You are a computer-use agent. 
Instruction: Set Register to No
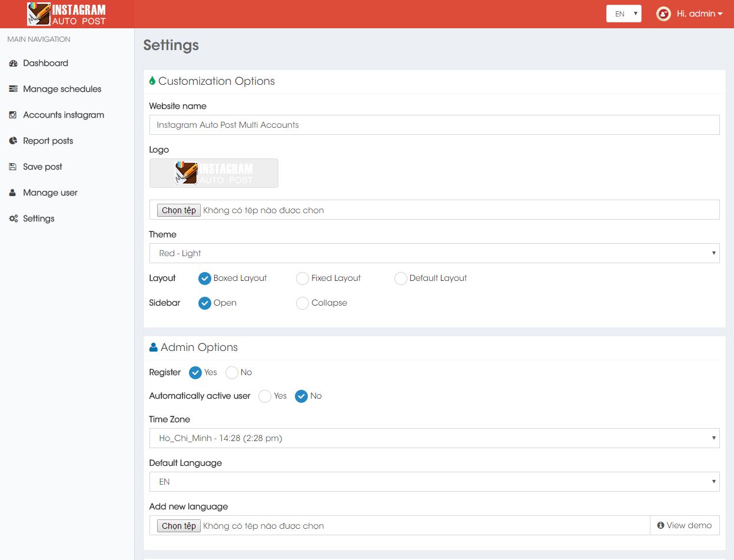click(x=232, y=372)
